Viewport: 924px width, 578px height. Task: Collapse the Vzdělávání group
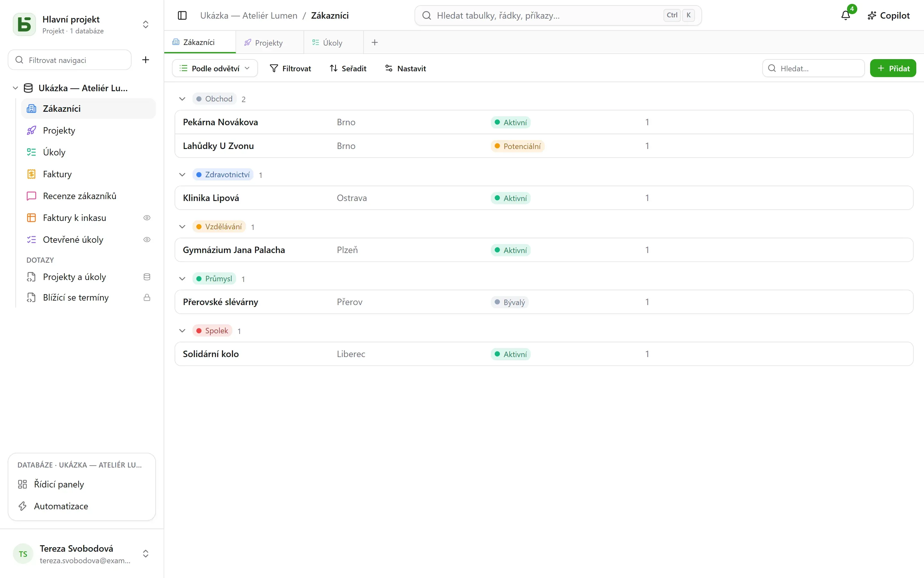[x=182, y=226]
